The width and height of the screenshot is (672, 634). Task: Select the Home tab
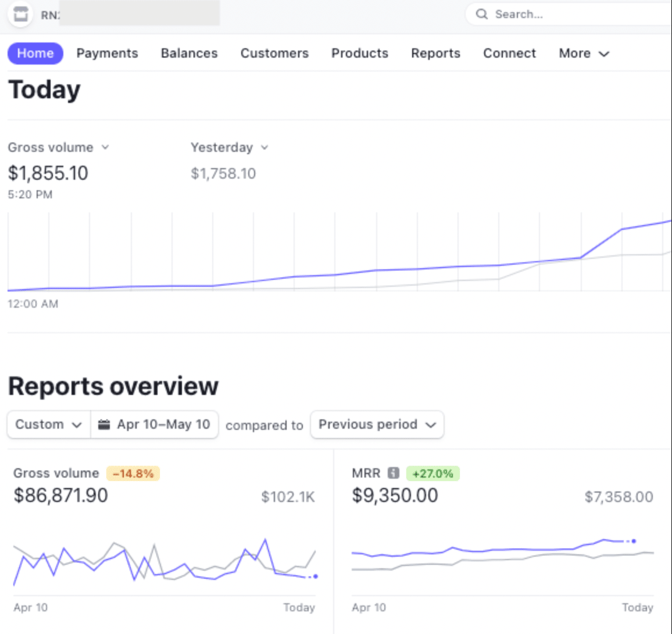35,53
